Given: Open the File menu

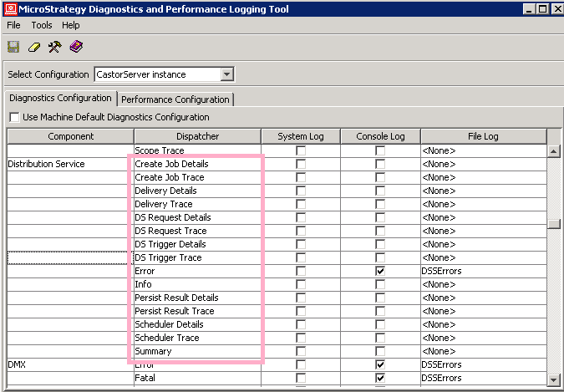Looking at the screenshot, I should click(x=13, y=25).
